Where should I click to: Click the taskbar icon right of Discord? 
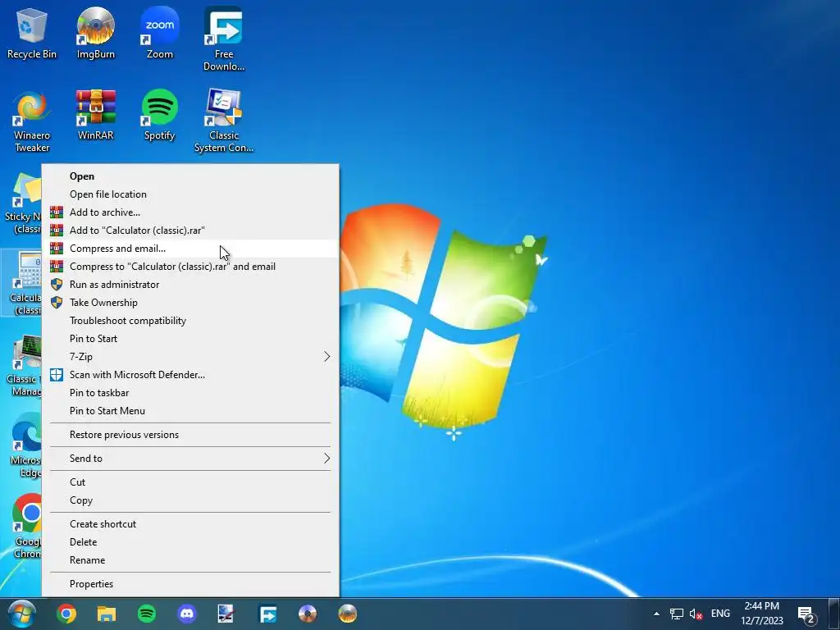point(226,614)
